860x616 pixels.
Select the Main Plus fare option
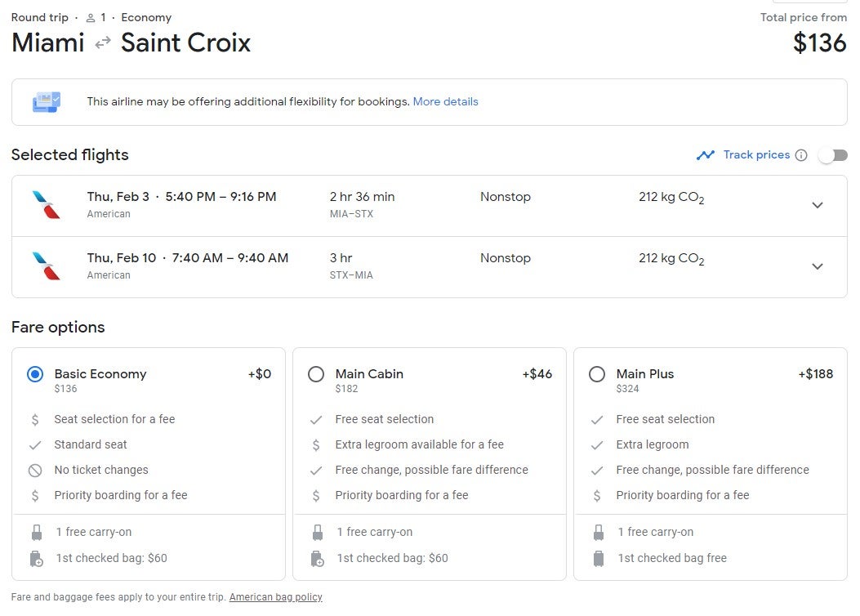point(597,374)
